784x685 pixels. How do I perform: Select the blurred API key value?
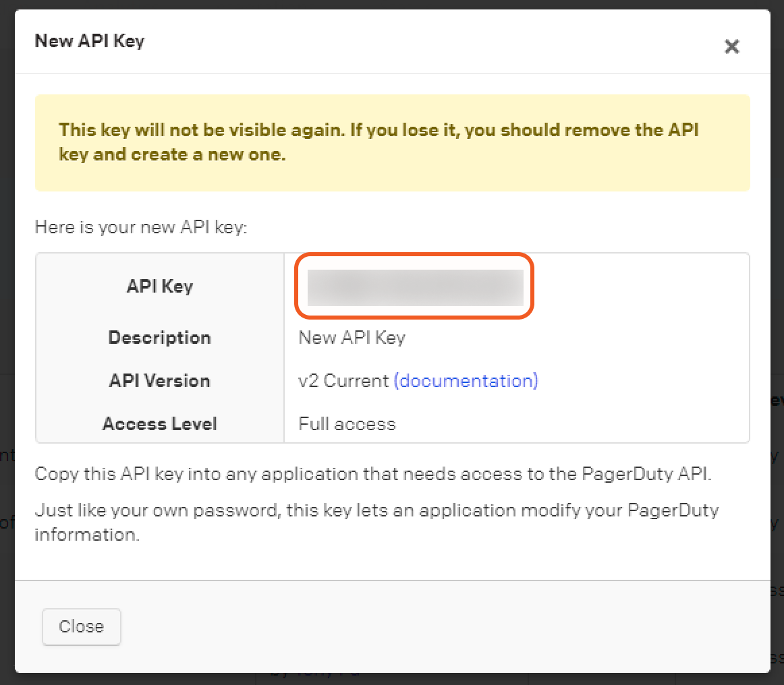click(x=415, y=287)
